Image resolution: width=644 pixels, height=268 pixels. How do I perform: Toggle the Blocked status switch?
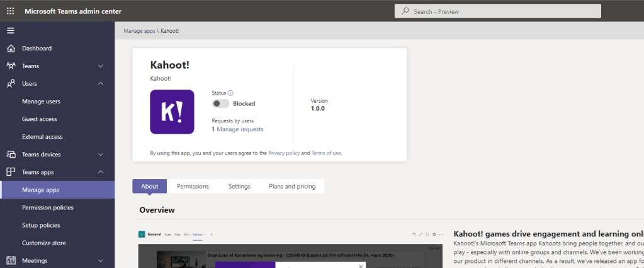tap(220, 103)
